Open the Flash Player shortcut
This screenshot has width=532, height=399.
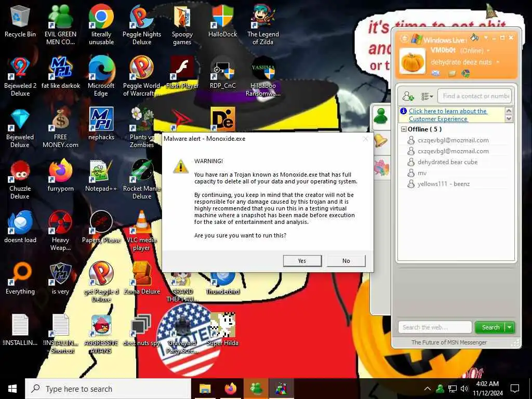point(182,73)
